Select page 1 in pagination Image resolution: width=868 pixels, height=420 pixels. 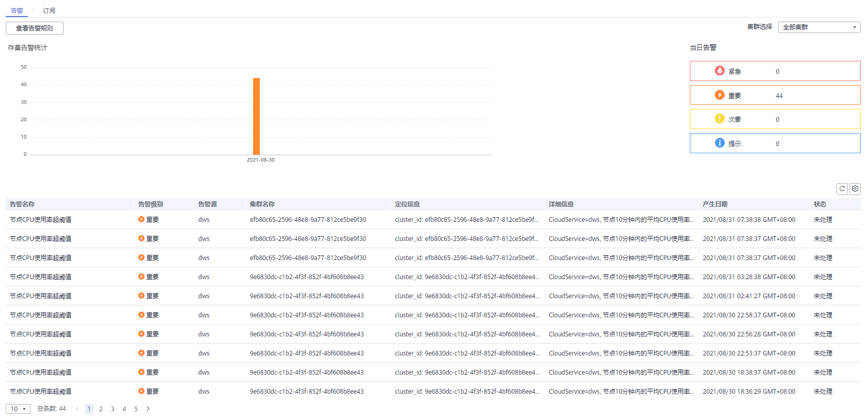pos(89,409)
